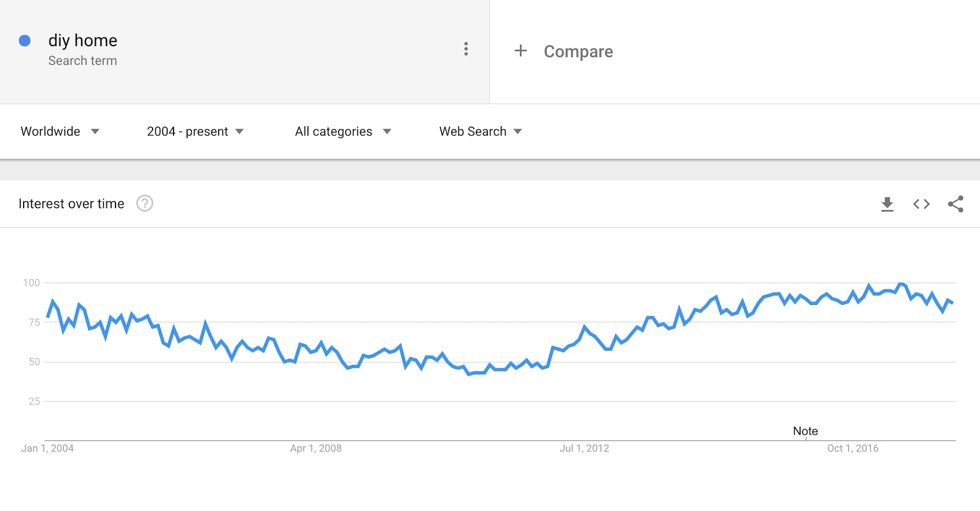Edit the diy home search term
Image resolution: width=980 pixels, height=511 pixels.
83,41
